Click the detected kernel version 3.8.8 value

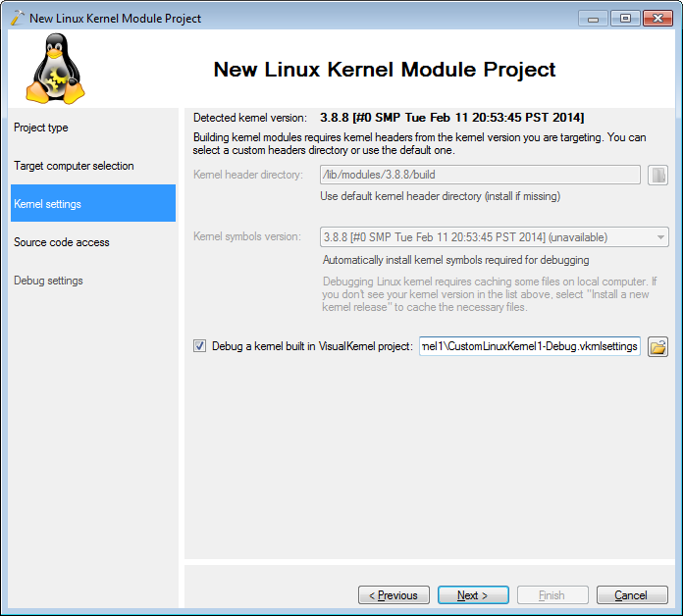(x=451, y=118)
